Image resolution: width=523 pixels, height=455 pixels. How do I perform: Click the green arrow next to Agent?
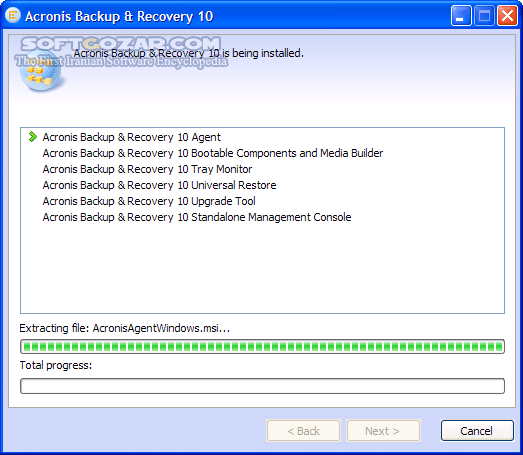pos(32,137)
